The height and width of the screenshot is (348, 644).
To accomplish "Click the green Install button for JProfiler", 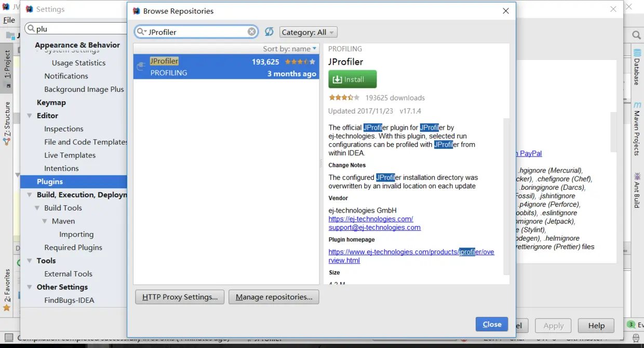I will coord(353,79).
